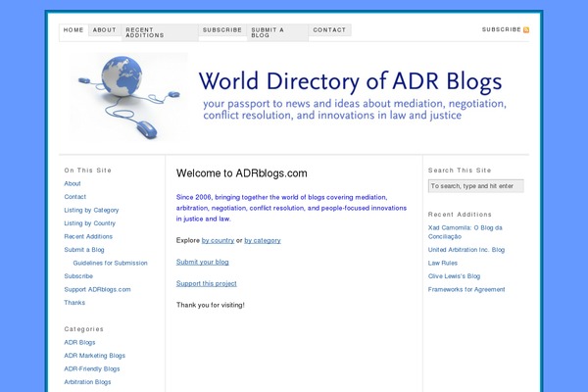Click Subscribe link at top right
Image resolution: width=588 pixels, height=392 pixels.
tap(502, 29)
